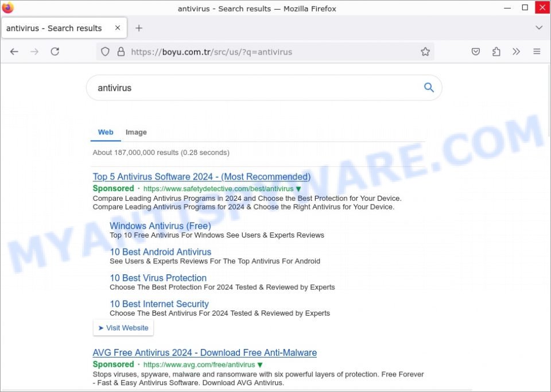Save page to Pocket
551x392 pixels.
(475, 52)
